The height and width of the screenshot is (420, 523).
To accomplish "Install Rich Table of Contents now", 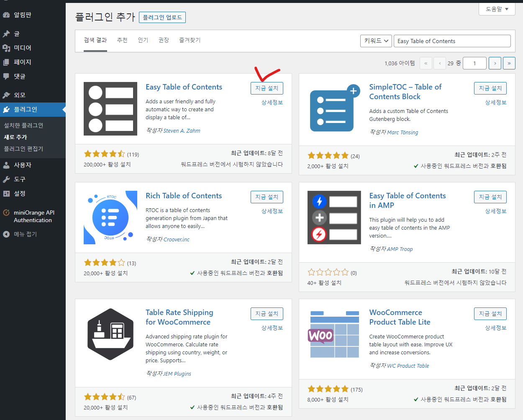I will coord(267,197).
